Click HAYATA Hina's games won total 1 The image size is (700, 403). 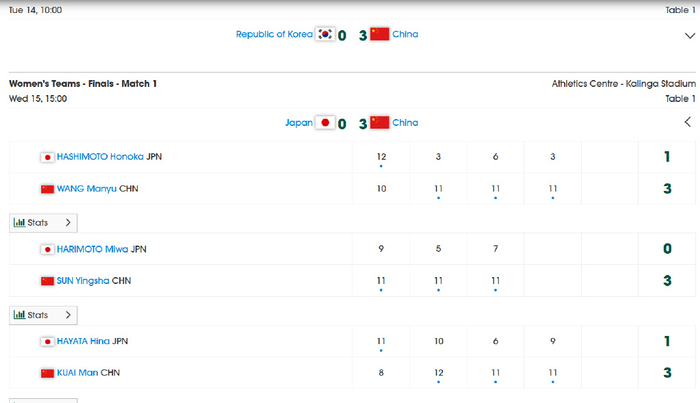click(x=667, y=341)
